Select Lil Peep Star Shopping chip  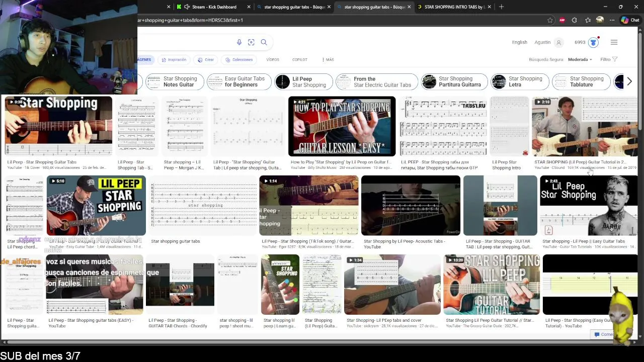[304, 81]
